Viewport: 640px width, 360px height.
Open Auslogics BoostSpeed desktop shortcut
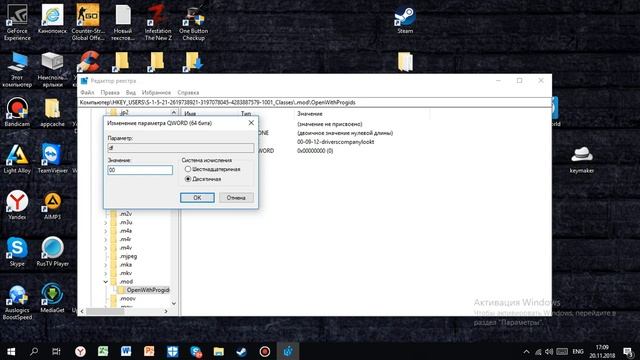tap(17, 301)
